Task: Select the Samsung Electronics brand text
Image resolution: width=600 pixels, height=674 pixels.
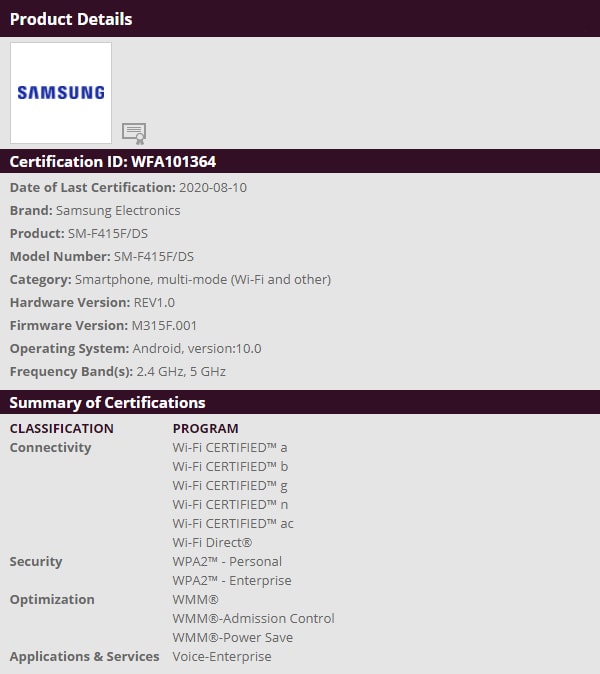Action: [118, 211]
